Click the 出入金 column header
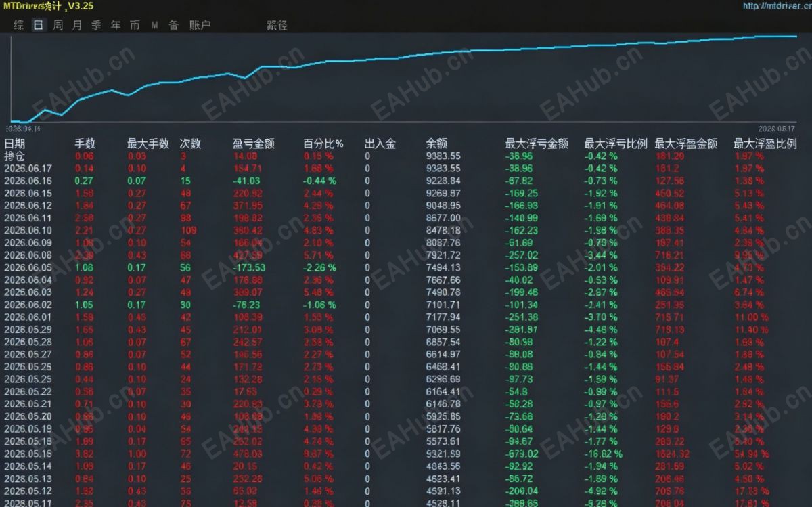The image size is (812, 507). 380,144
